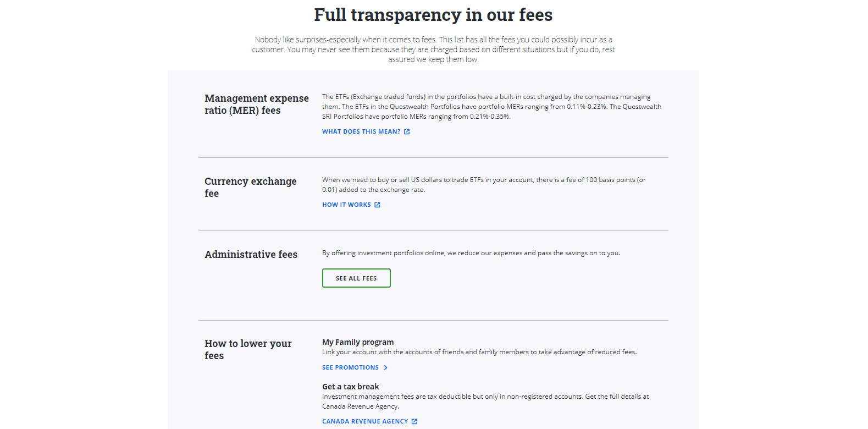Select the Management expense ratio section heading
Screen dimensions: 868x429
click(256, 104)
